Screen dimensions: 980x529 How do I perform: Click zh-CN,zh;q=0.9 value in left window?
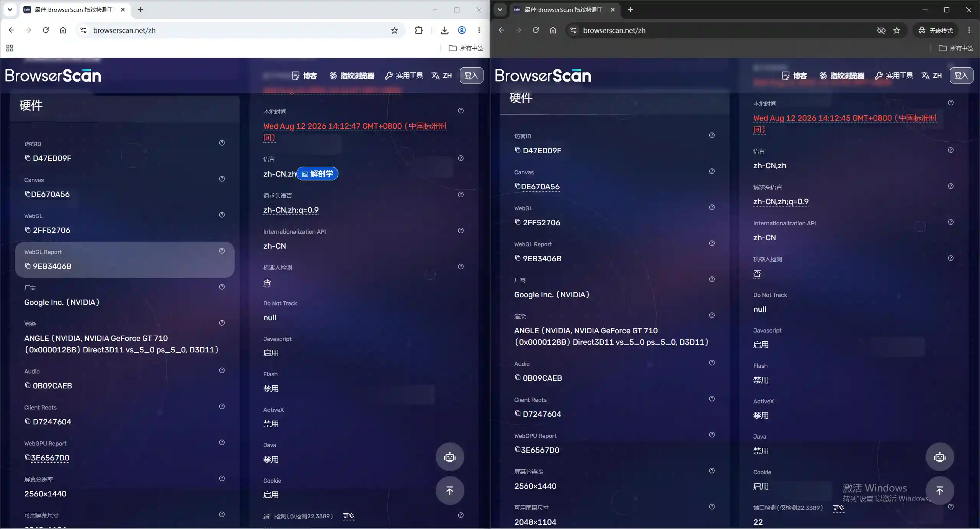(291, 210)
